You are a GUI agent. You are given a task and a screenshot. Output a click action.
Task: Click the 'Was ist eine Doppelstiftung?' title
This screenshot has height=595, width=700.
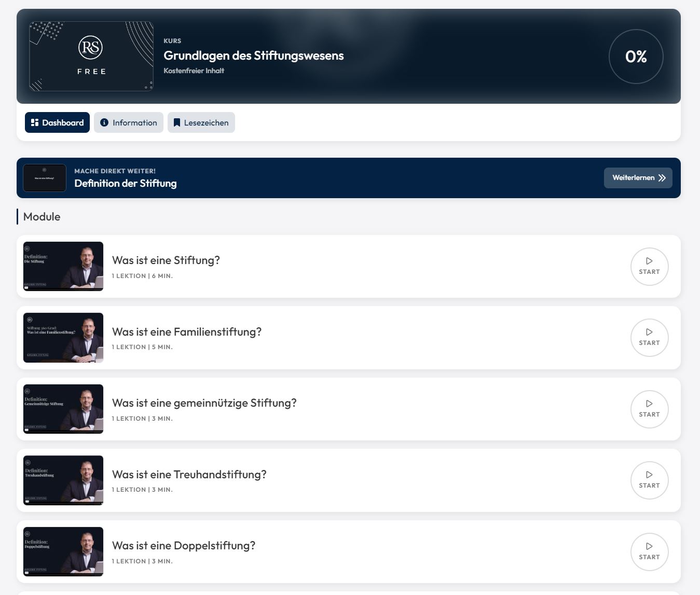coord(184,546)
